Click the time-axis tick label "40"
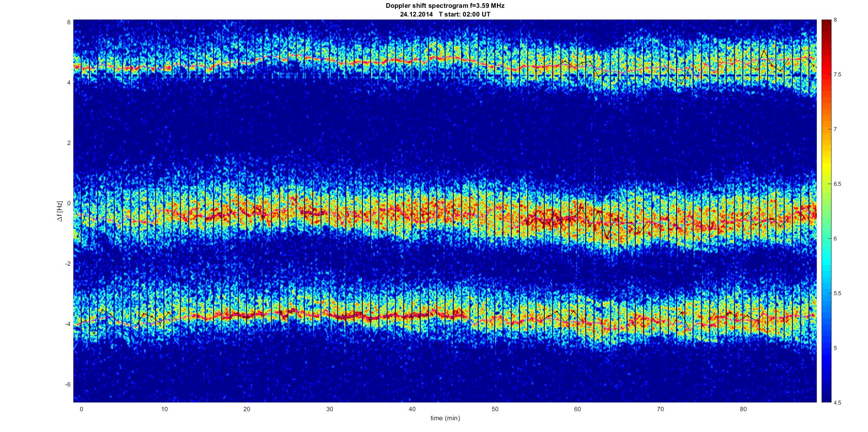Viewport: 868px width, 432px height. click(412, 409)
